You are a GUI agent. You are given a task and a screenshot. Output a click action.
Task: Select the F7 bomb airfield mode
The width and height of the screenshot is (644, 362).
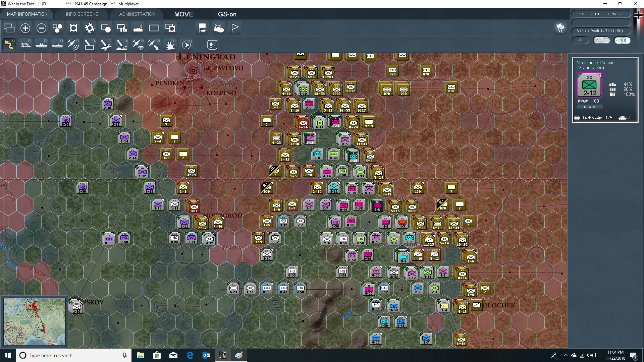point(106,45)
